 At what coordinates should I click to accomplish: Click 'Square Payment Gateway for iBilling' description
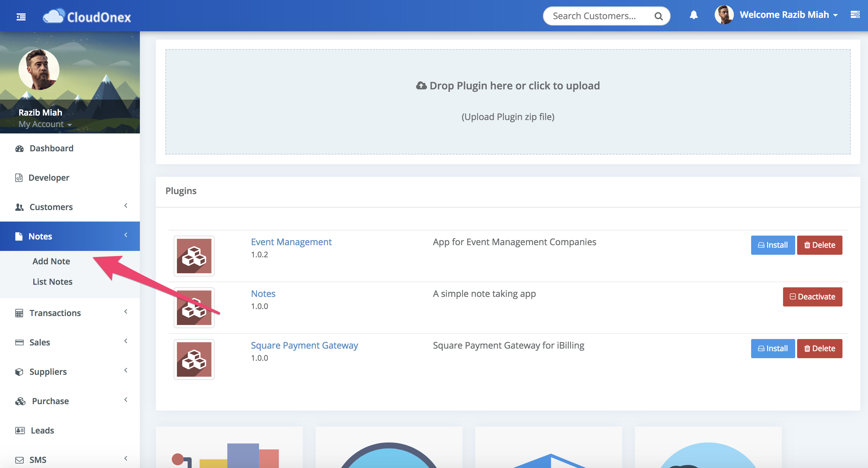(x=508, y=345)
